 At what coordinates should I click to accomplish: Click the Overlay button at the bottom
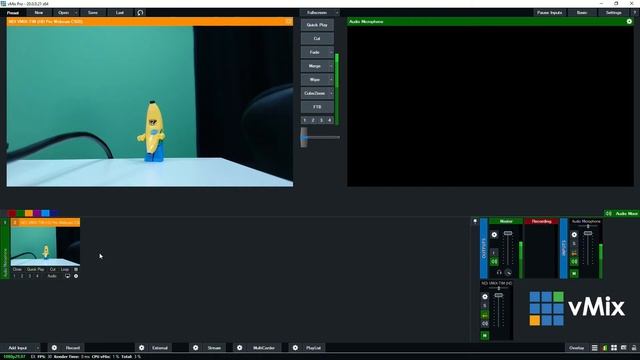point(577,348)
